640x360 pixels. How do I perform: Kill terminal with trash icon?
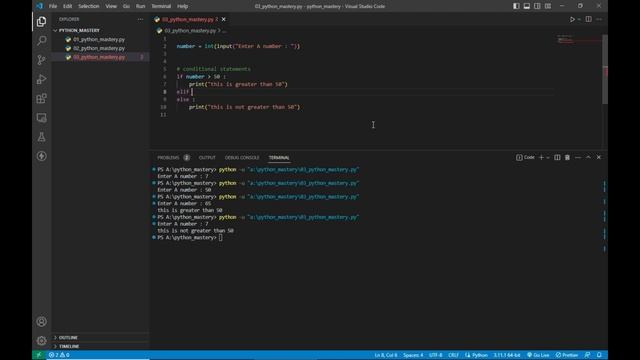[x=567, y=158]
